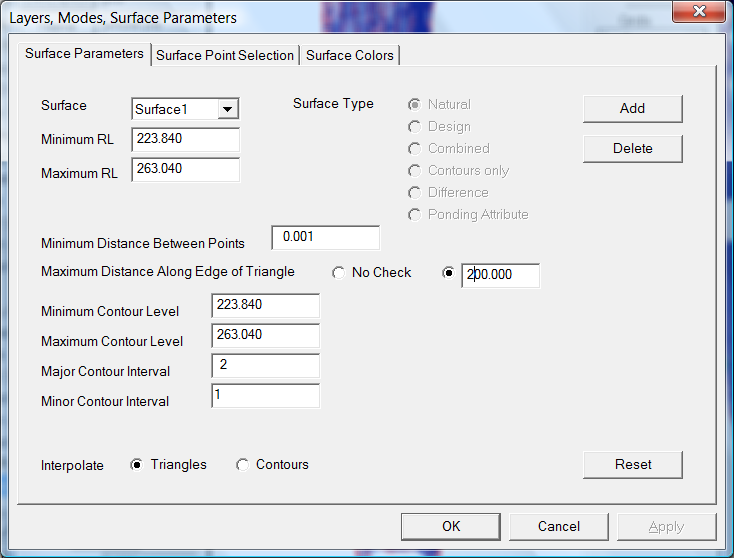Cancel the dialog
Screen dimensions: 734x558
point(558,526)
